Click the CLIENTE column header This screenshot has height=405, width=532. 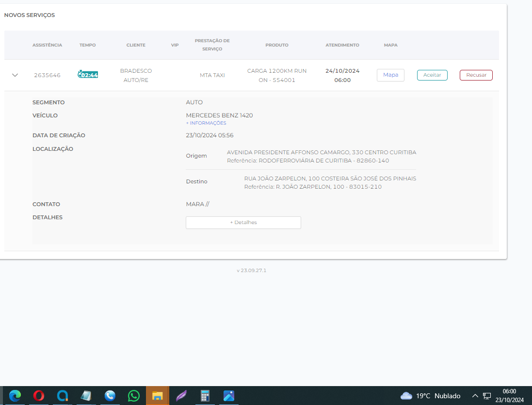(136, 45)
